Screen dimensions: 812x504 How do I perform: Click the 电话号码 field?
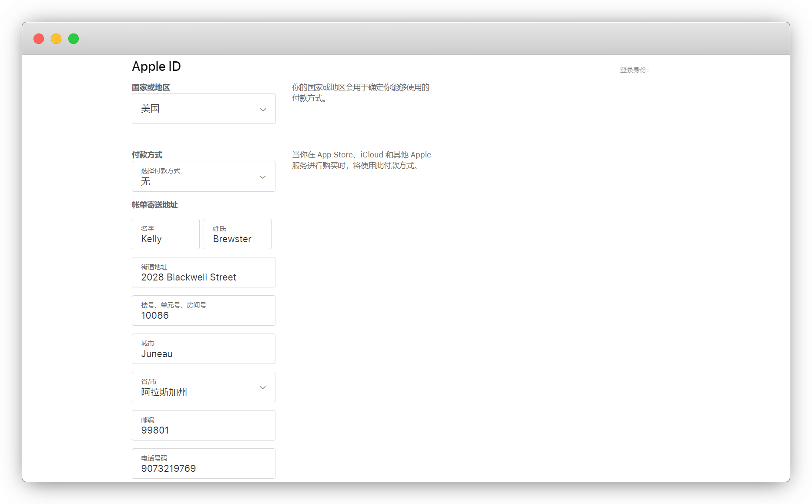204,464
